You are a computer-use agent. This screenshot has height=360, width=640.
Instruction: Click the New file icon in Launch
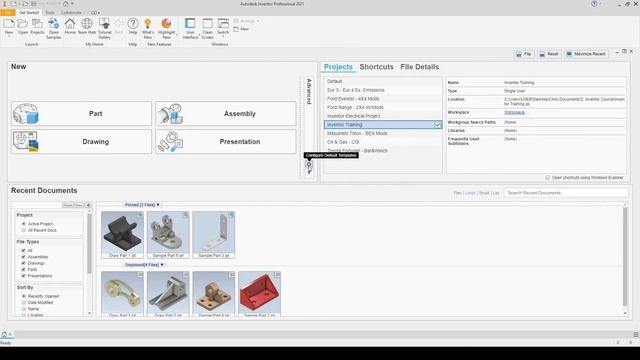coord(9,24)
